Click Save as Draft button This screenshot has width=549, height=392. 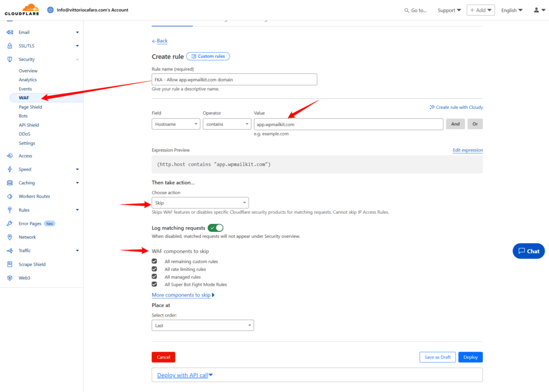[x=437, y=357]
